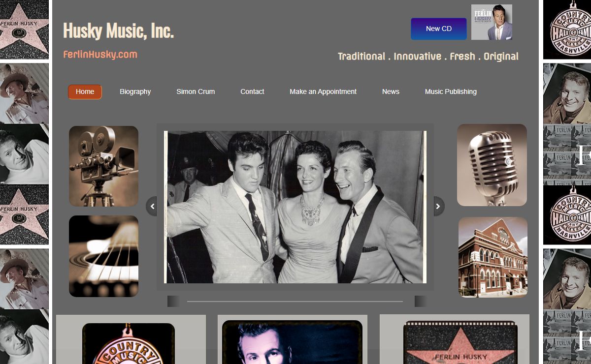
Task: Click the left end cap of slideshow scrollbar
Action: [x=173, y=301]
